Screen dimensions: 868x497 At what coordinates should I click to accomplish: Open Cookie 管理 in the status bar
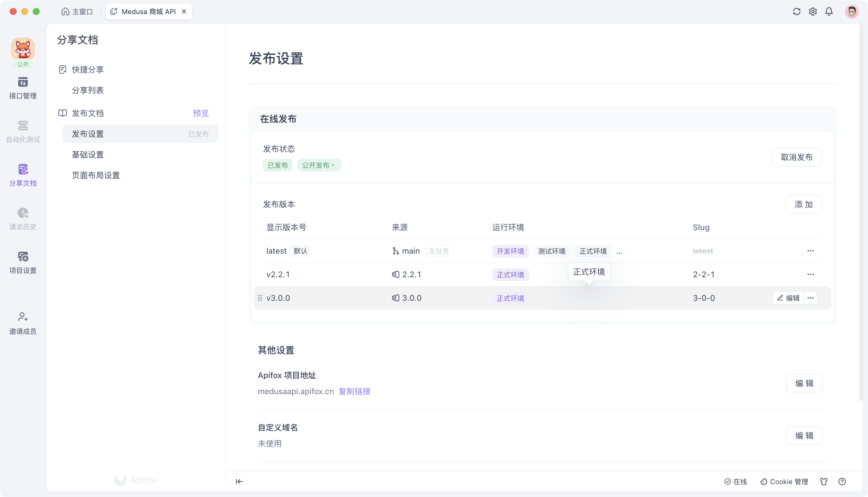click(x=784, y=481)
